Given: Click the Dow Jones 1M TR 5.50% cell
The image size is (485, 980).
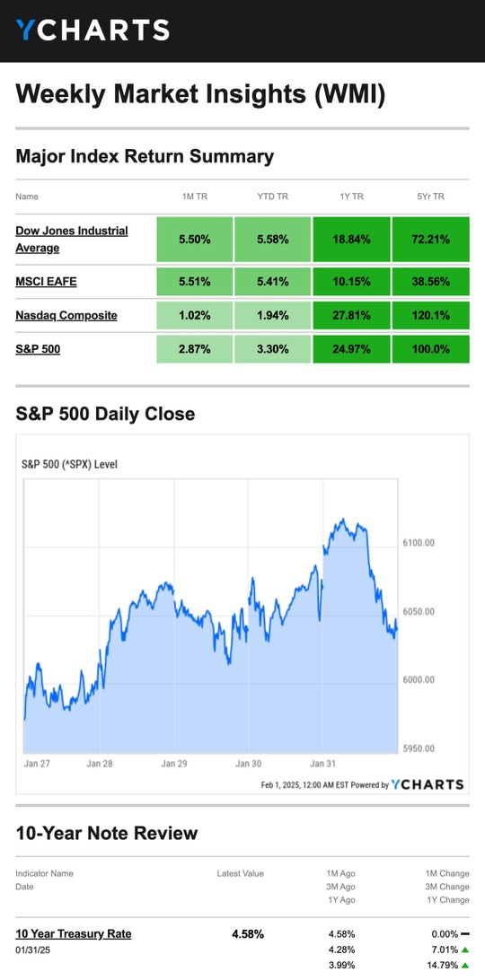Looking at the screenshot, I should coord(195,240).
